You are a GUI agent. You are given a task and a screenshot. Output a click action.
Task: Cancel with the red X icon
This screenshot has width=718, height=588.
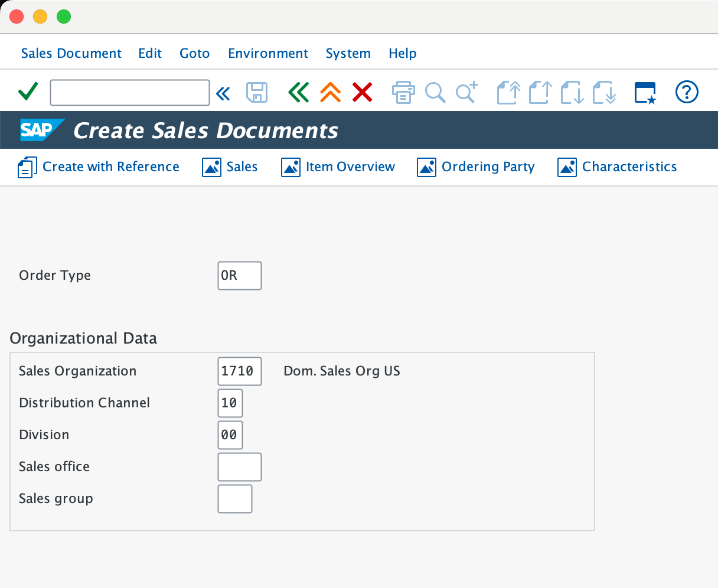[x=363, y=92]
